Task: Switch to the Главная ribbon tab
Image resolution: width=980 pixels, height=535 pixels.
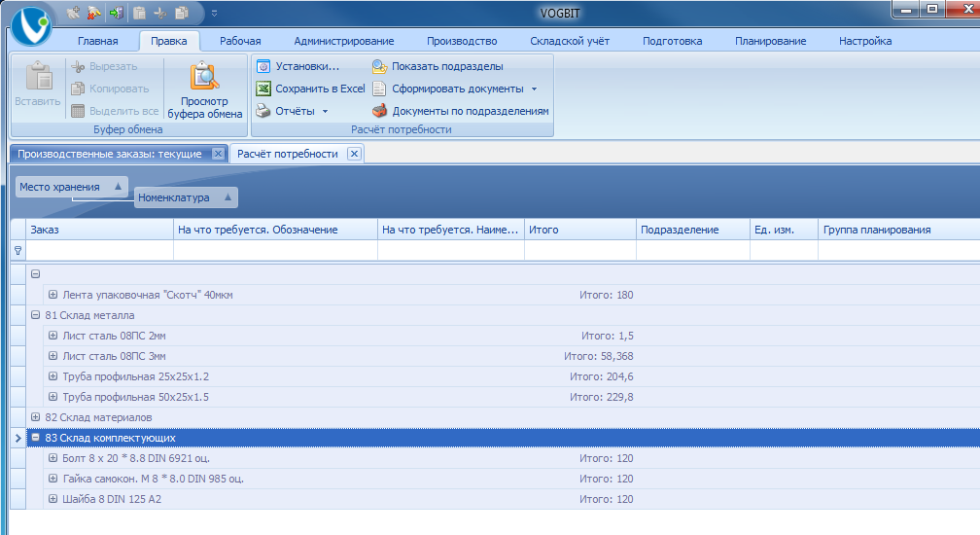Action: (x=97, y=41)
